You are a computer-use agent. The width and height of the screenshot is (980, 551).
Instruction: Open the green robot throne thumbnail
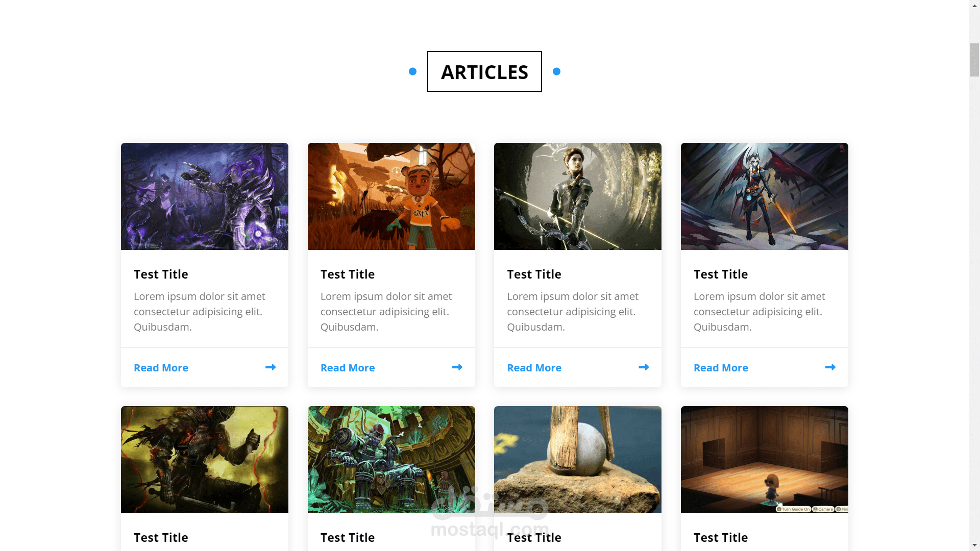(x=391, y=460)
